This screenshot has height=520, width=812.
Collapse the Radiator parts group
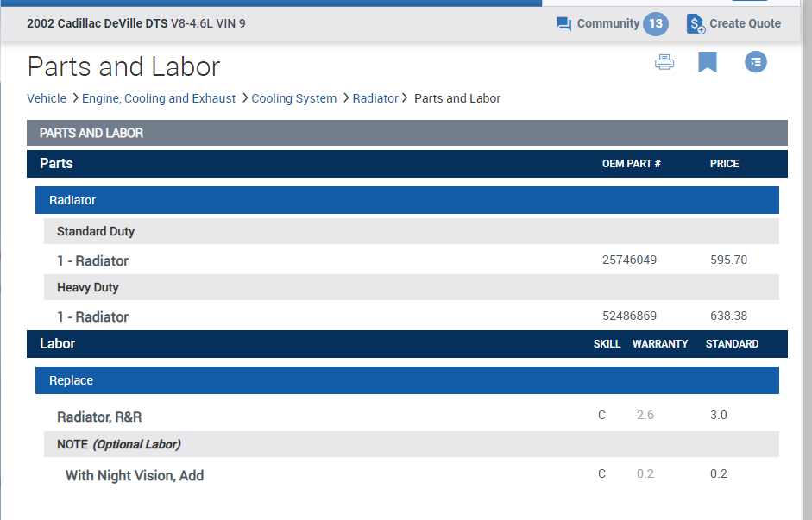tap(407, 200)
